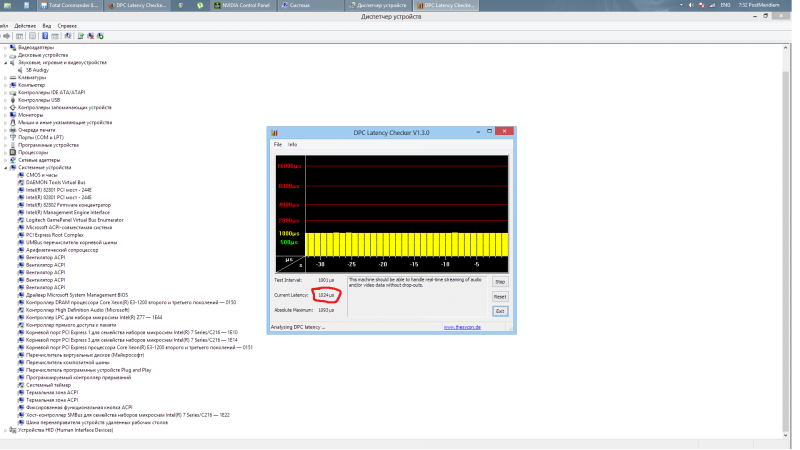Click the SB Audigy device icon

coord(21,70)
